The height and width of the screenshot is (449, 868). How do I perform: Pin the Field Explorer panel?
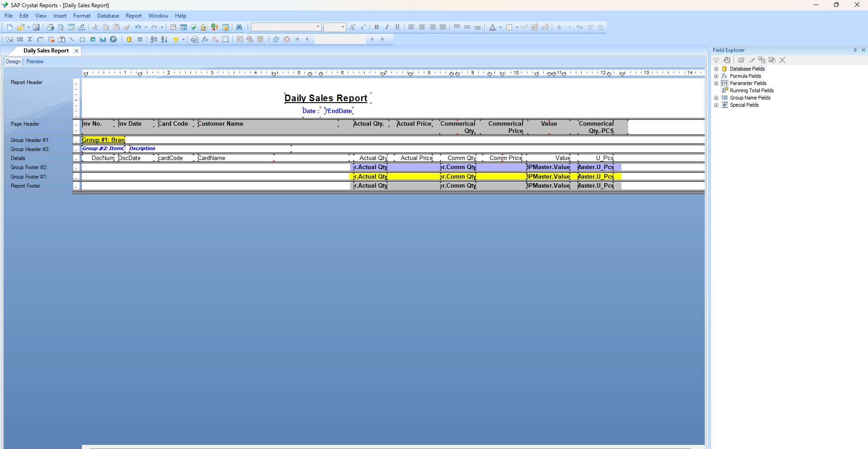(855, 50)
